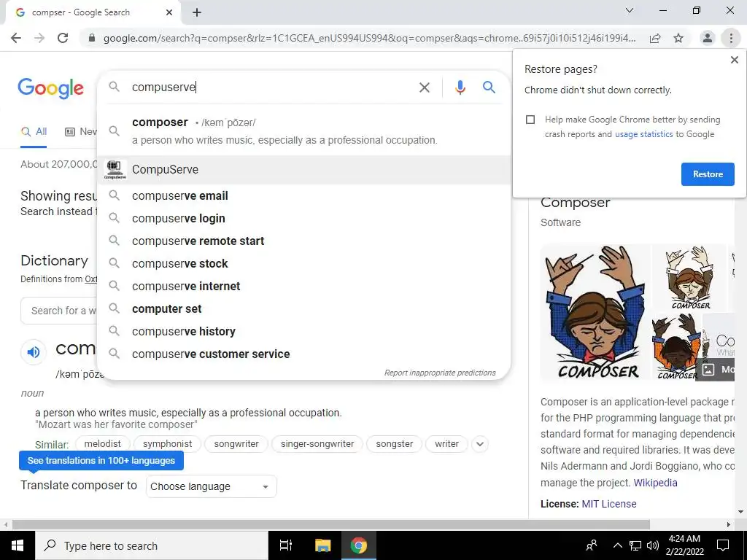Click the horizontal scrollbar thumb
The image size is (747, 560).
pos(331,525)
